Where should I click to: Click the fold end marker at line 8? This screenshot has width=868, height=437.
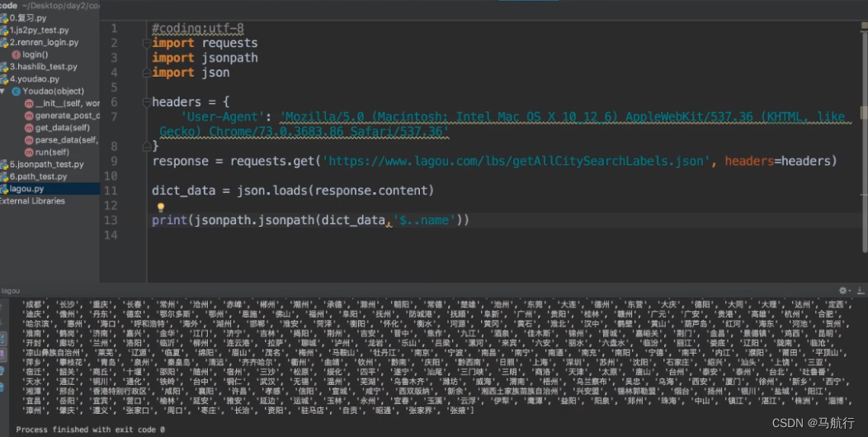tap(146, 146)
